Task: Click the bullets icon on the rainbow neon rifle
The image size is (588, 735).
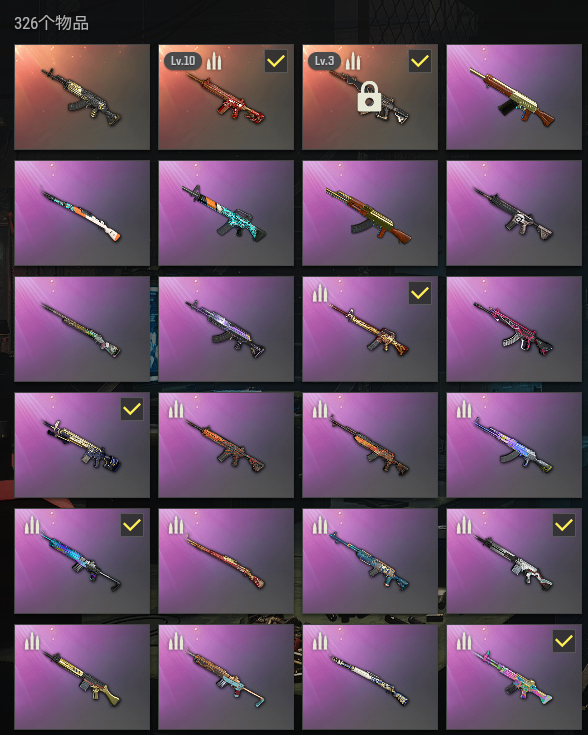Action: click(x=464, y=641)
